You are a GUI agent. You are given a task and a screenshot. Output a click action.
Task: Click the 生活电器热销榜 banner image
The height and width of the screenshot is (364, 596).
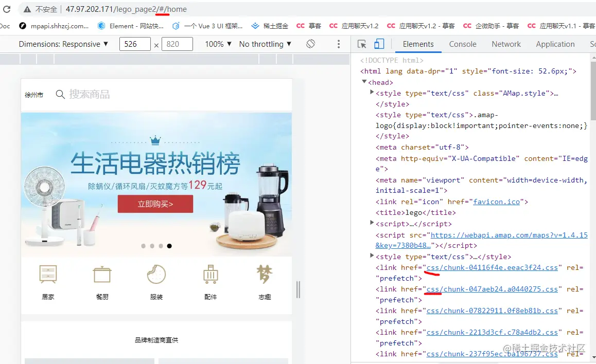[156, 184]
